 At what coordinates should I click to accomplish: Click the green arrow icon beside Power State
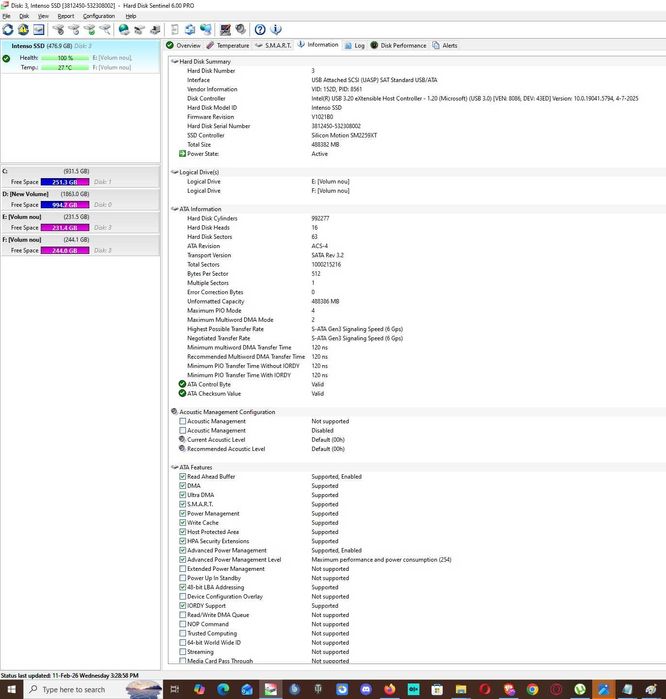tap(182, 154)
